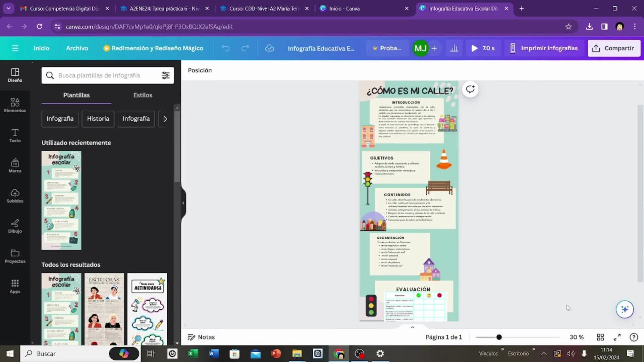
Task: Select the Dibujo drawing tool
Action: pyautogui.click(x=15, y=226)
